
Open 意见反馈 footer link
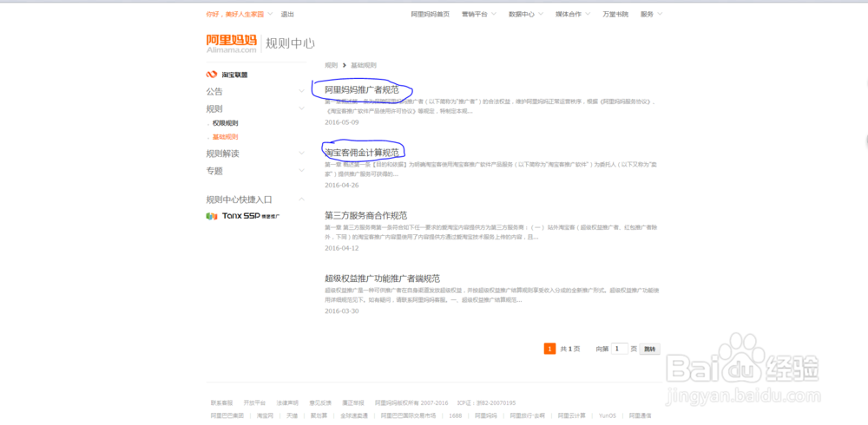[x=320, y=402]
